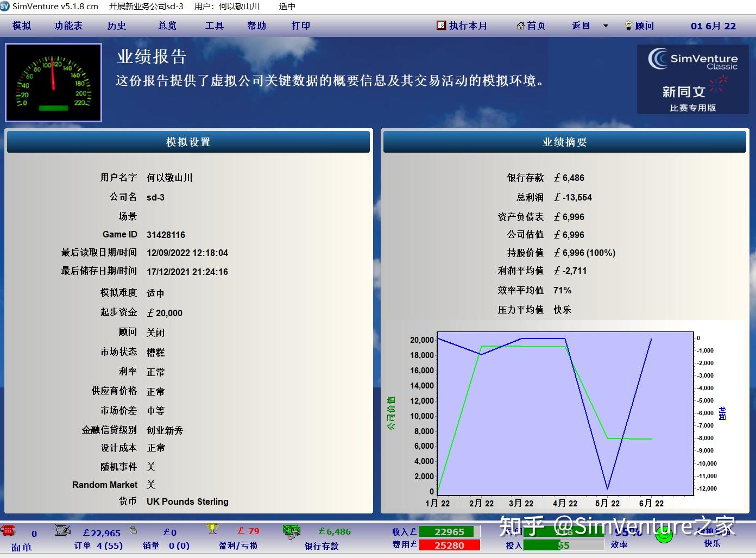Click the date 01 6月 22

tap(713, 26)
